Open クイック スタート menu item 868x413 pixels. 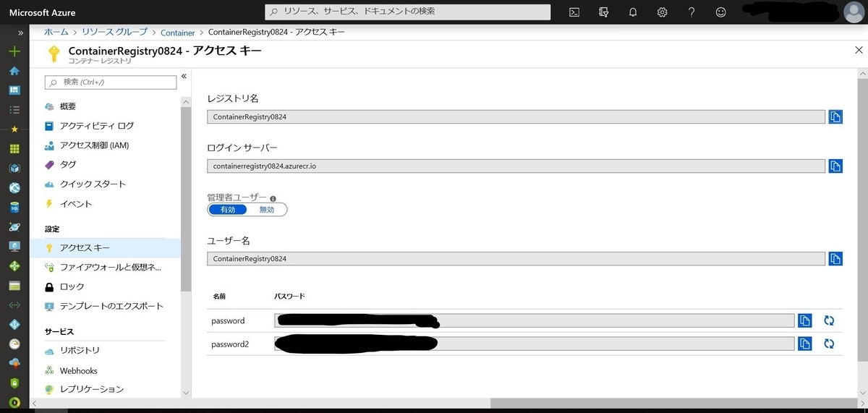coord(105,184)
